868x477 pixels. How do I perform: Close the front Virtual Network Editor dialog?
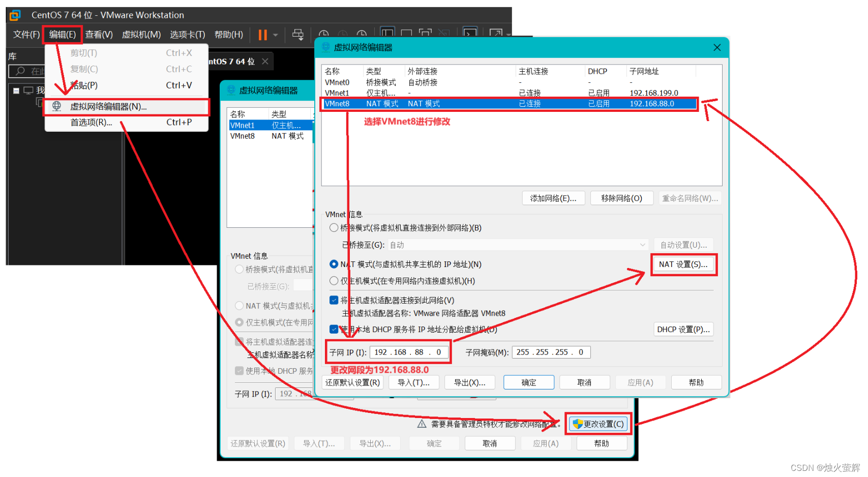pyautogui.click(x=717, y=47)
